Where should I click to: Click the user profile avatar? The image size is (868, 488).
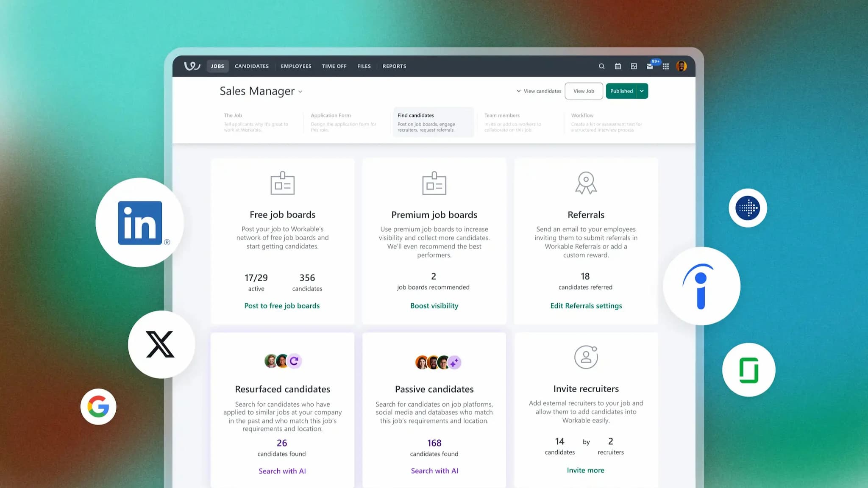click(x=682, y=66)
